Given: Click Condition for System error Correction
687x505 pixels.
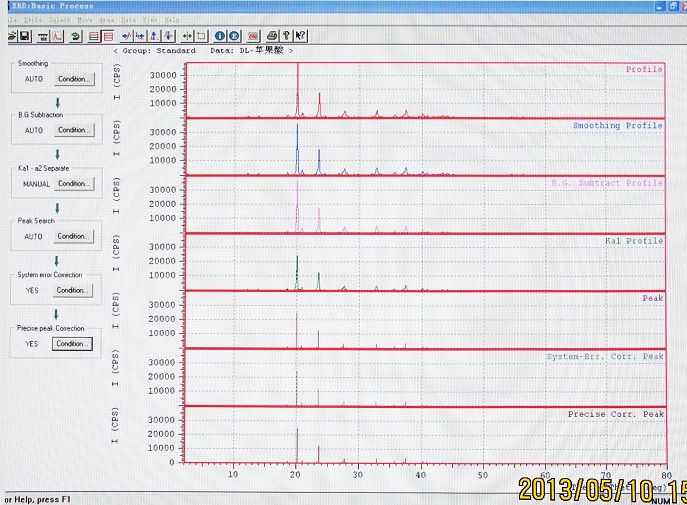Looking at the screenshot, I should (x=73, y=290).
